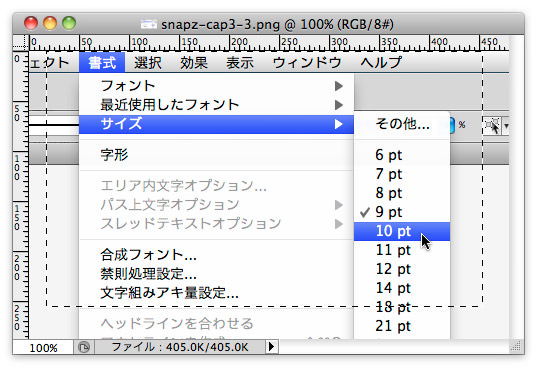Click the パス上文字オプション item
The height and width of the screenshot is (367, 537).
tap(216, 205)
